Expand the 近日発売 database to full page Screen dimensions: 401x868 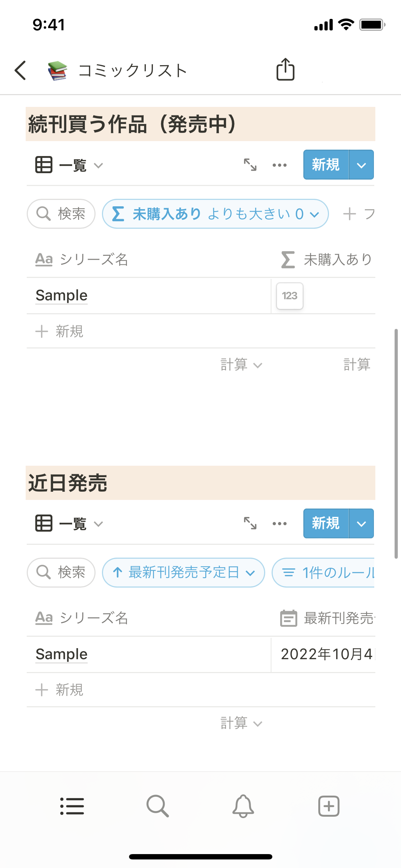point(250,523)
